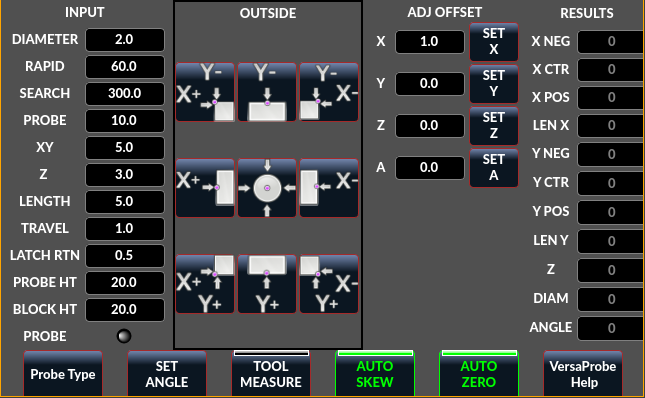Select the DIAMETER input field

point(125,39)
